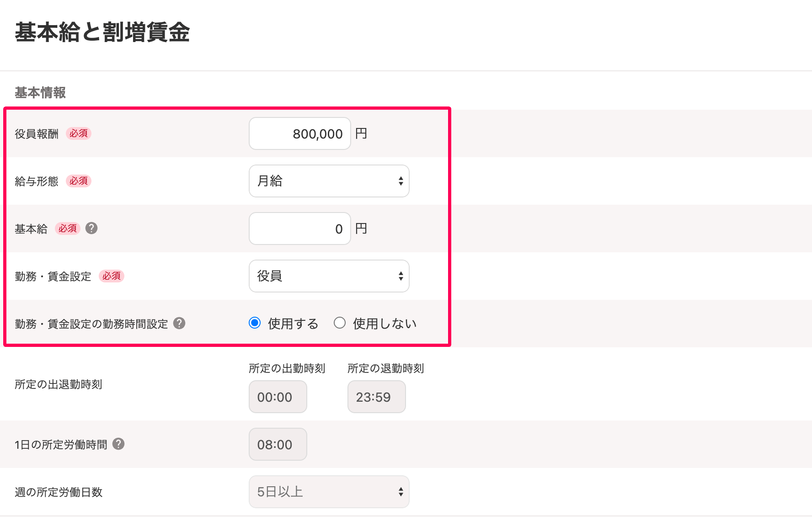
Task: Click the 所定の退勤時刻 field showing 23:59
Action: click(x=377, y=397)
